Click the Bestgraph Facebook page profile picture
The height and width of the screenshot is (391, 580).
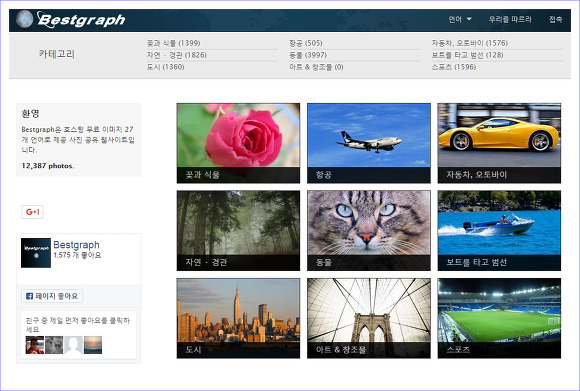coord(36,253)
